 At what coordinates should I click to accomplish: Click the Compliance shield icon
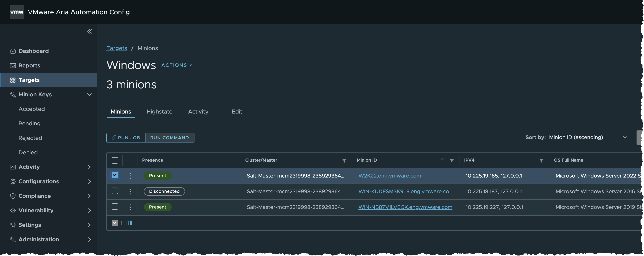pos(13,196)
